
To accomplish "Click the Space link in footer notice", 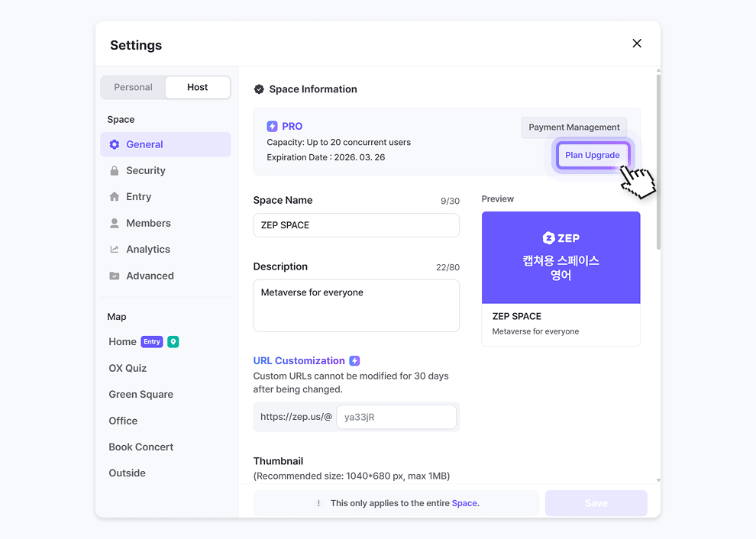I will 464,503.
